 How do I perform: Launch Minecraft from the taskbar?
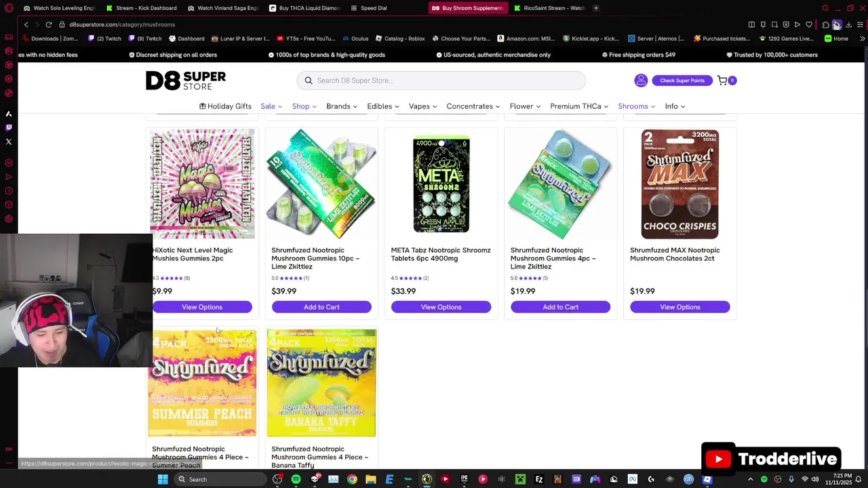520,479
